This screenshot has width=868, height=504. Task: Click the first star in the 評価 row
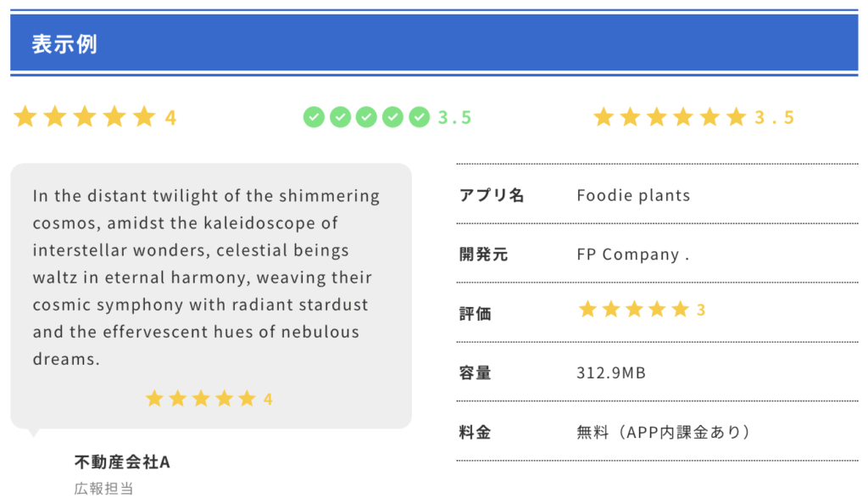(587, 309)
